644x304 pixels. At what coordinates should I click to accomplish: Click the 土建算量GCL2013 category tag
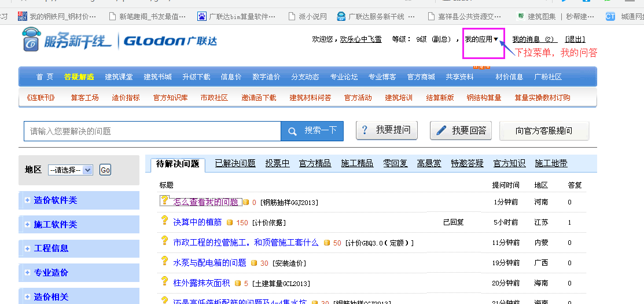[x=281, y=284]
